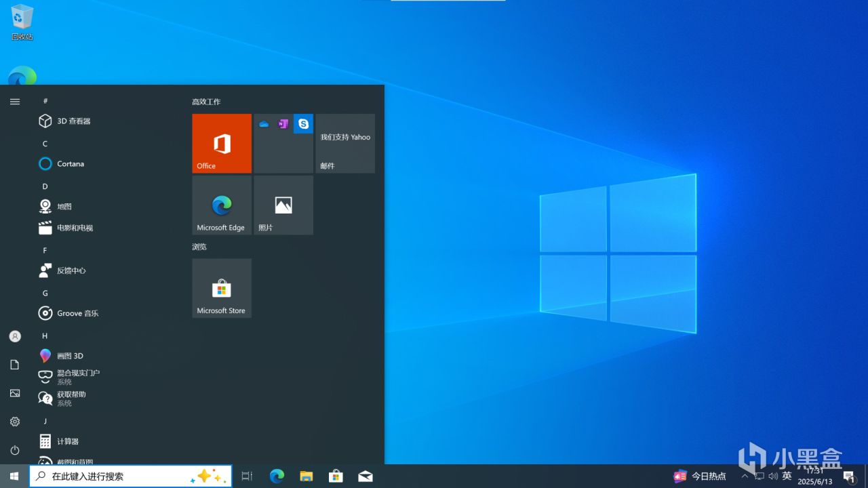
Task: Open Edge from the taskbar
Action: [277, 476]
